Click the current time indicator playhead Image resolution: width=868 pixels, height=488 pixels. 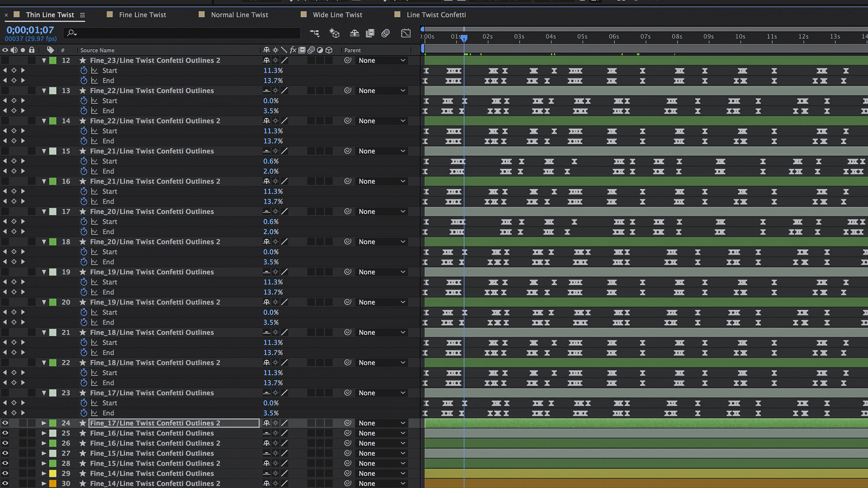click(x=464, y=38)
